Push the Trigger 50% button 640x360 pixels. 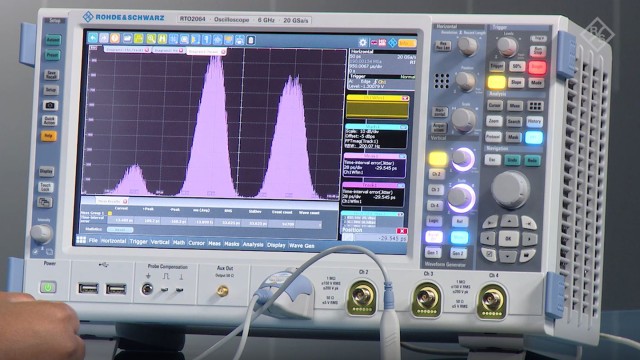517,67
